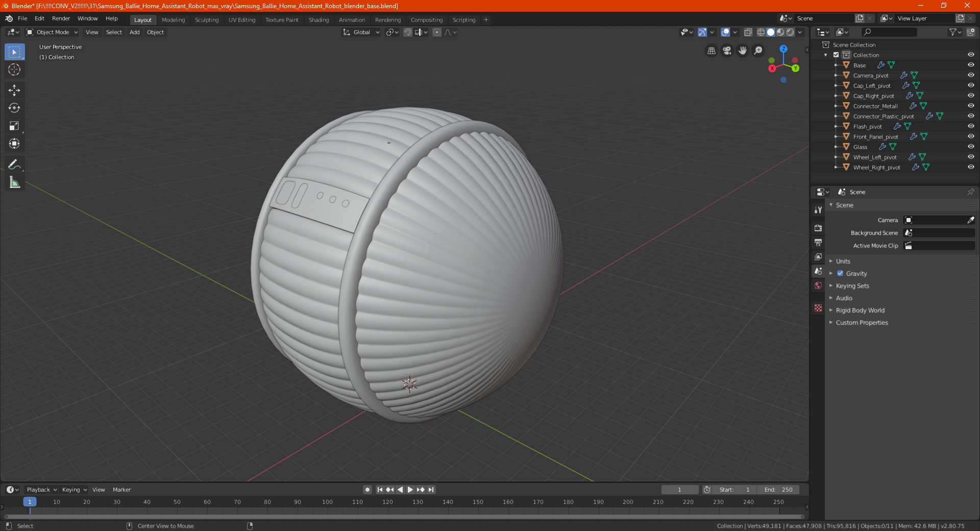Screen dimensions: 980x531
Task: Expand the Keying Sets panel
Action: [x=852, y=285]
